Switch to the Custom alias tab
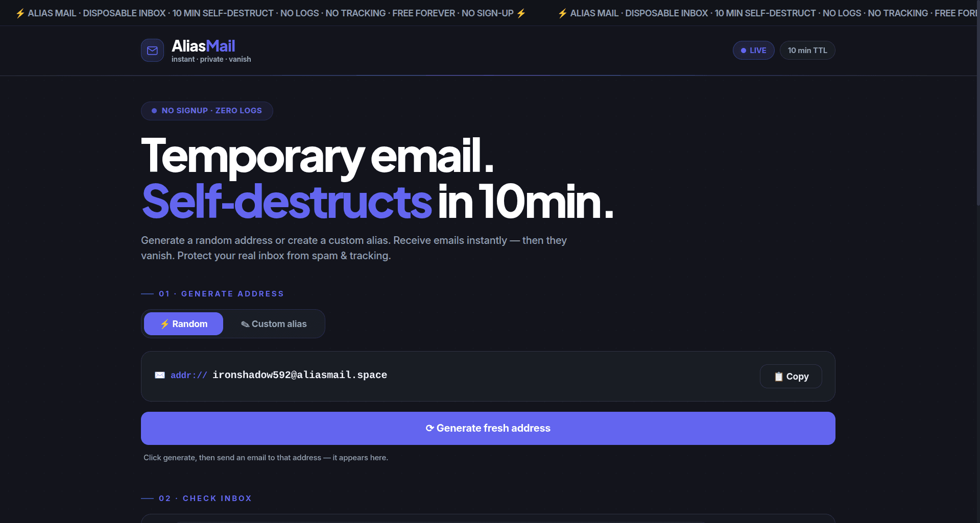The width and height of the screenshot is (980, 523). [274, 324]
